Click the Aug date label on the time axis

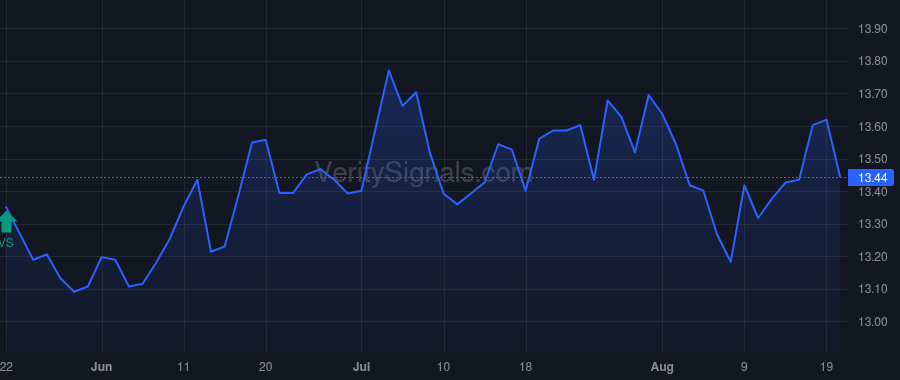[662, 367]
